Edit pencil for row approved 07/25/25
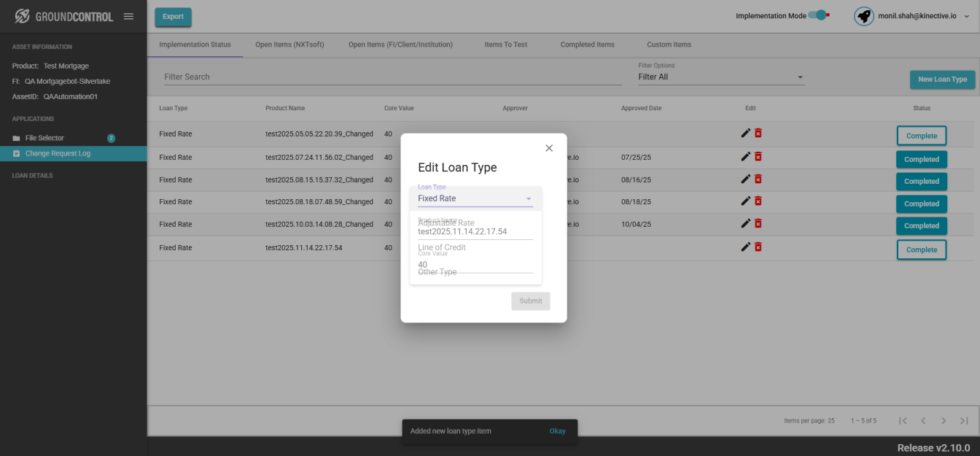Image resolution: width=980 pixels, height=456 pixels. click(745, 156)
